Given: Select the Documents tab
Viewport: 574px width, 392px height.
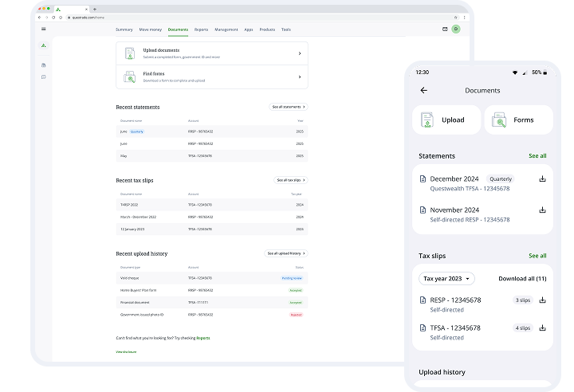Looking at the screenshot, I should pos(178,29).
